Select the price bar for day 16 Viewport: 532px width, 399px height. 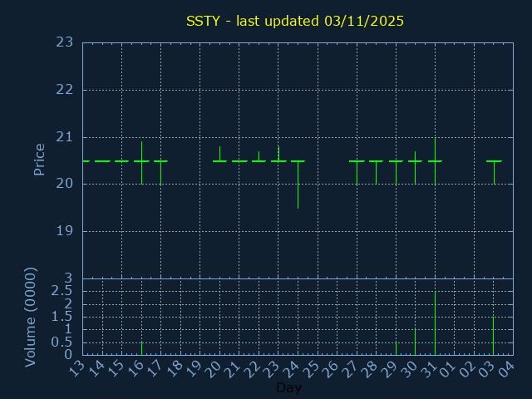point(141,161)
